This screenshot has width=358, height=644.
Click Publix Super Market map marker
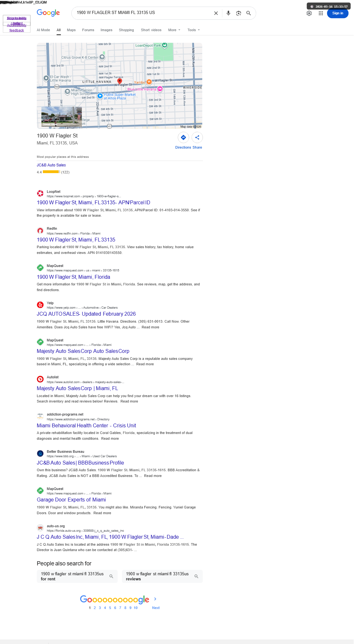coord(100,95)
